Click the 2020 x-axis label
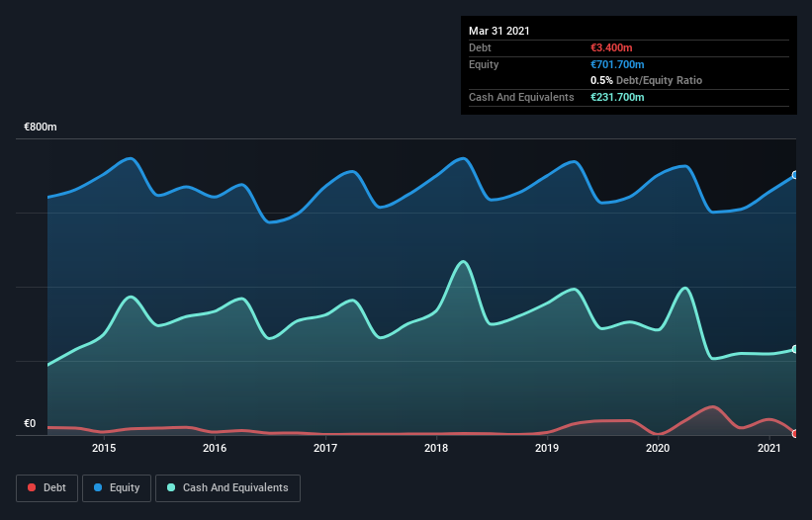Screen dimensions: 812x520 pyautogui.click(x=658, y=448)
